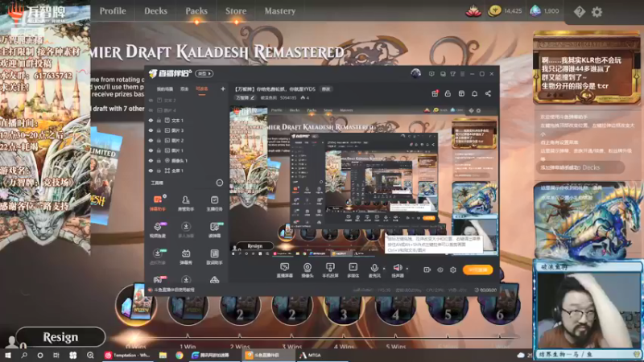This screenshot has width=644, height=362.
Task: Open the room manager assistant tool
Action: [186, 203]
